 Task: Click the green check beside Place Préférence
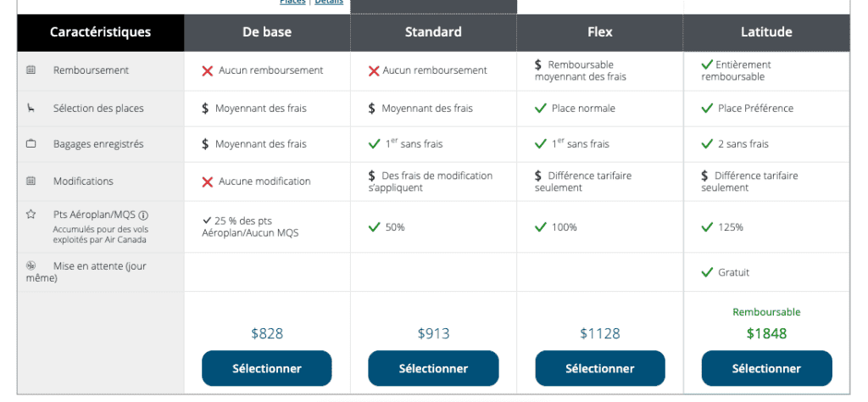click(x=707, y=109)
